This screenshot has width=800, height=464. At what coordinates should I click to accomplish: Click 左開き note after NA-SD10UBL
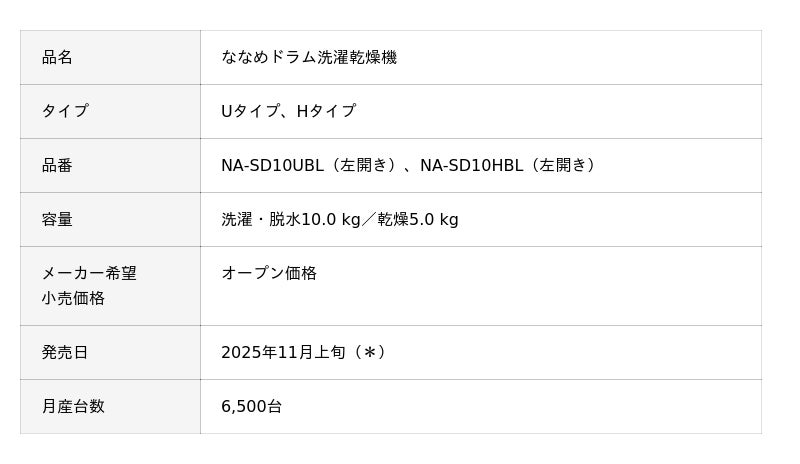pos(363,166)
